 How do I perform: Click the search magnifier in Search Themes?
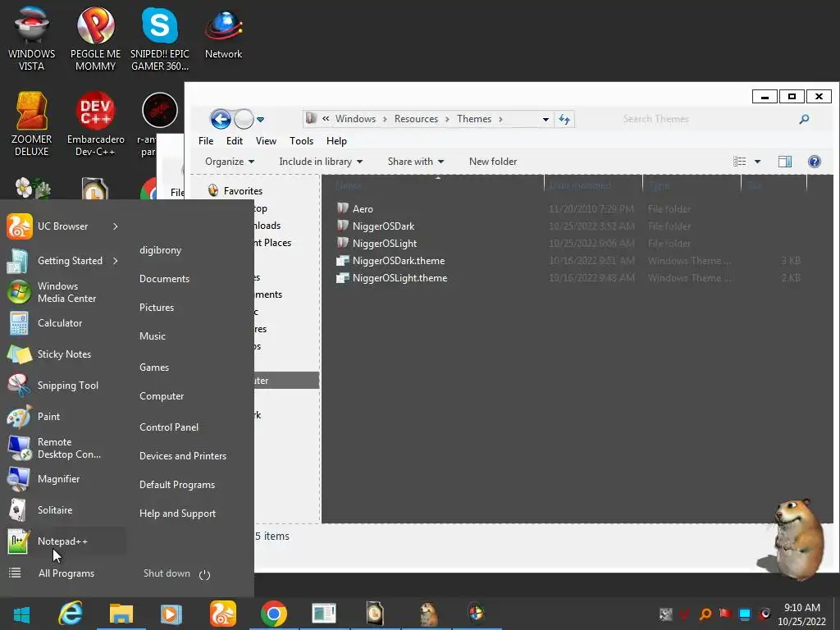coord(804,119)
